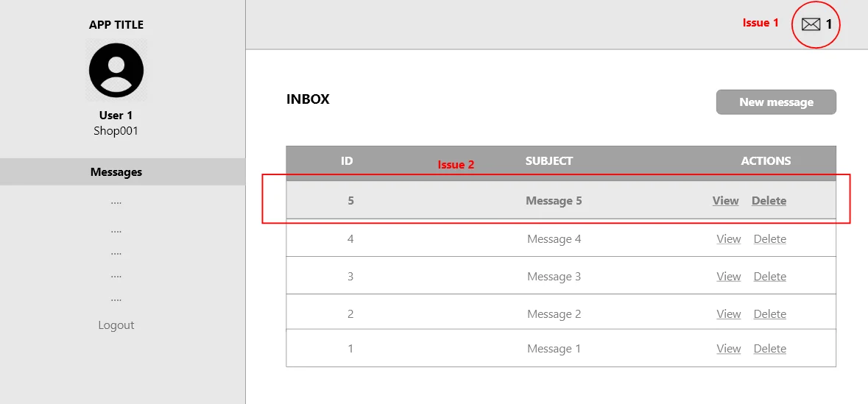Click ID cell '5' in the table

click(x=351, y=200)
